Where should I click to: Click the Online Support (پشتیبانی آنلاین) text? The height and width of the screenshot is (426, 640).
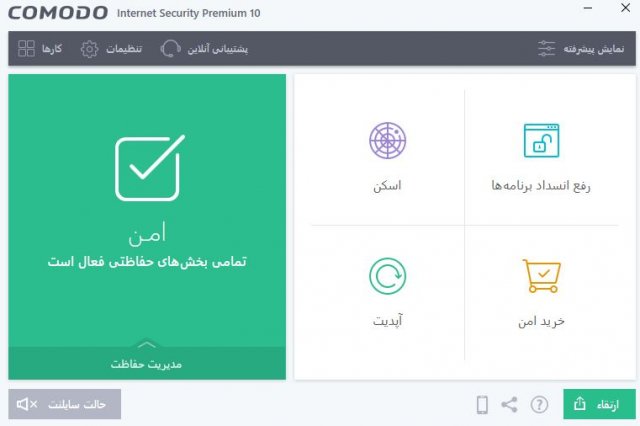tap(218, 49)
